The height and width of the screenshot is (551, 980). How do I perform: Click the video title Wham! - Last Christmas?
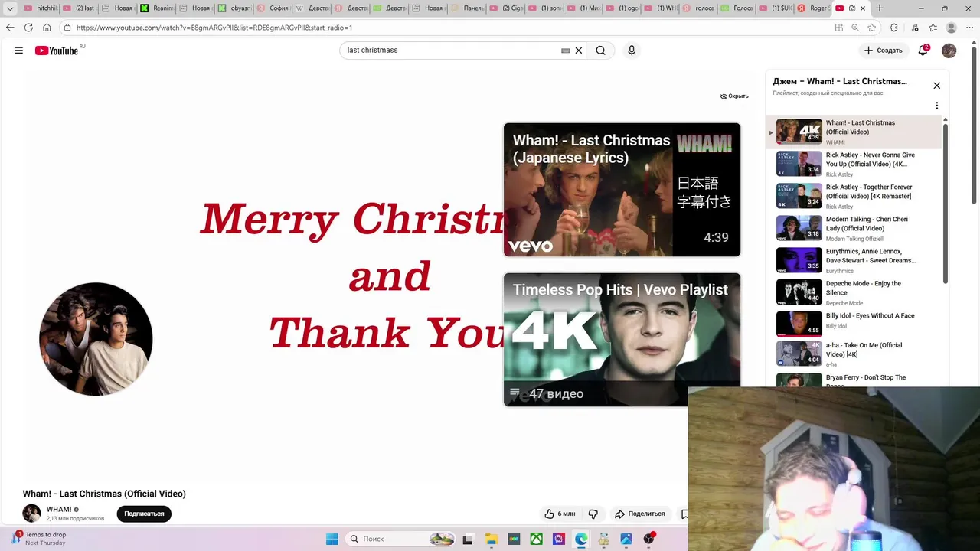(104, 494)
